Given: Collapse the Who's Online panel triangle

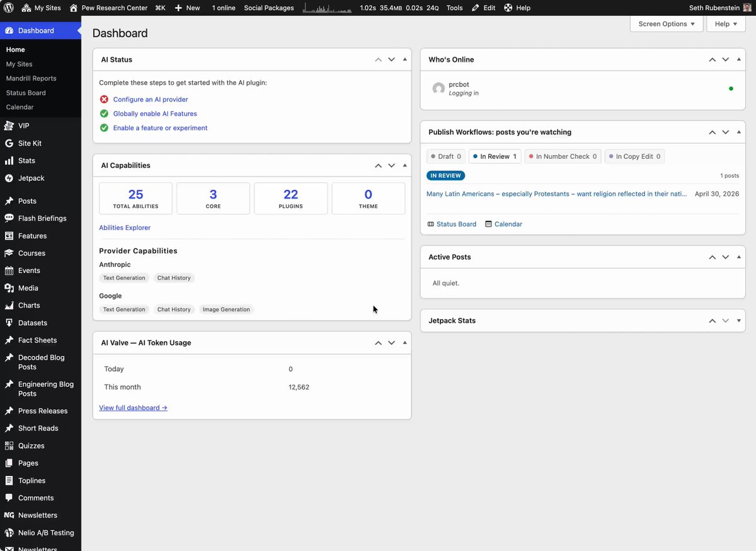Looking at the screenshot, I should click(x=738, y=59).
